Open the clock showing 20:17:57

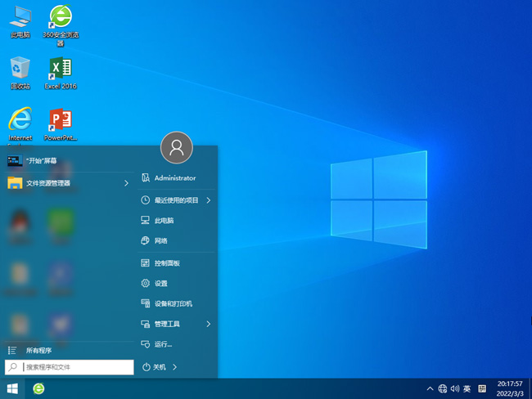(x=510, y=389)
